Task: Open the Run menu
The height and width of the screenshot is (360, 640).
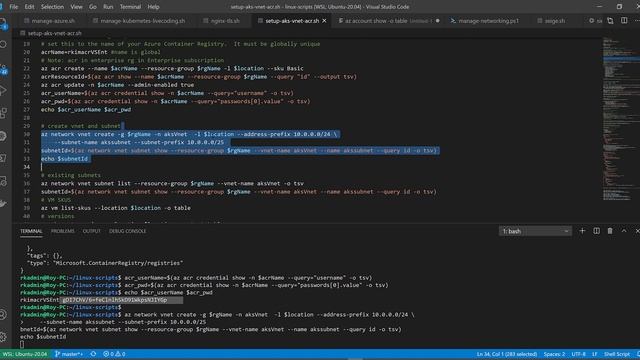Action: click(x=108, y=7)
